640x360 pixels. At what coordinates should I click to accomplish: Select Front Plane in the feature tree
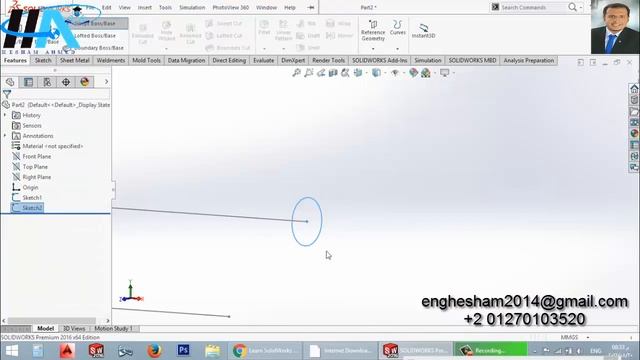tap(31, 156)
